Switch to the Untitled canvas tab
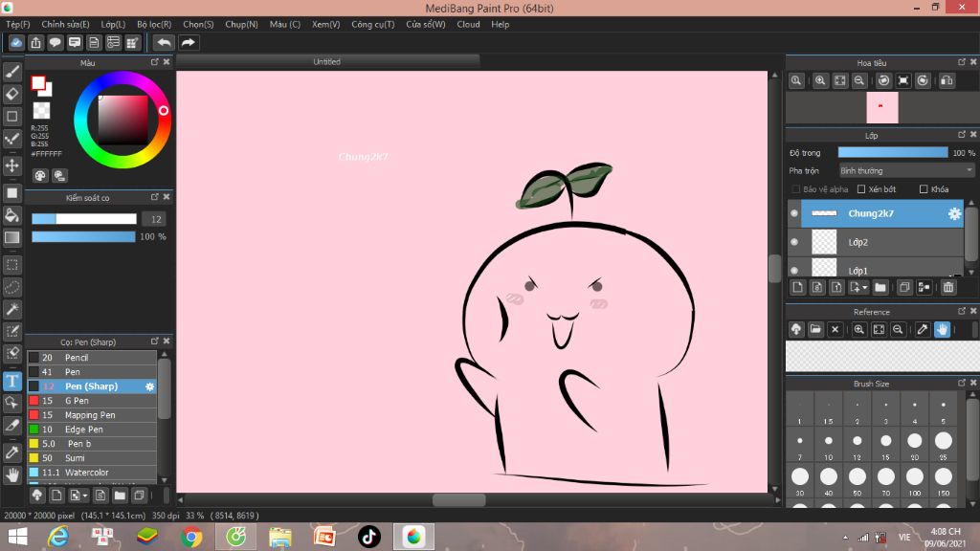The height and width of the screenshot is (551, 980). coord(327,62)
